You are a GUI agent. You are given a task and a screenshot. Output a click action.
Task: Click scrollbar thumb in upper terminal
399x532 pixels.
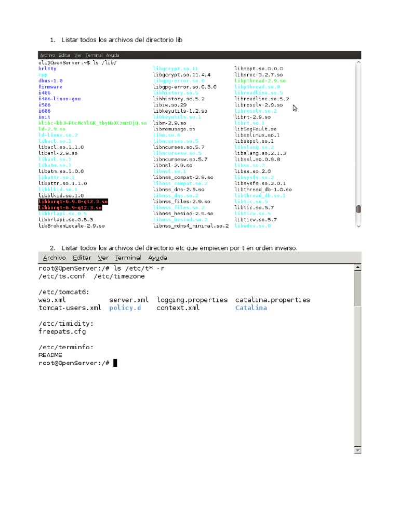click(358, 209)
